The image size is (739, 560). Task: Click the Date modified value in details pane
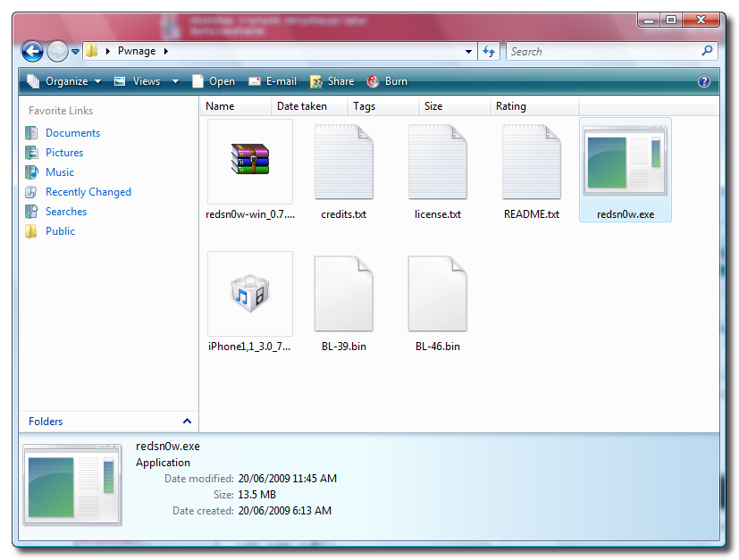point(288,479)
